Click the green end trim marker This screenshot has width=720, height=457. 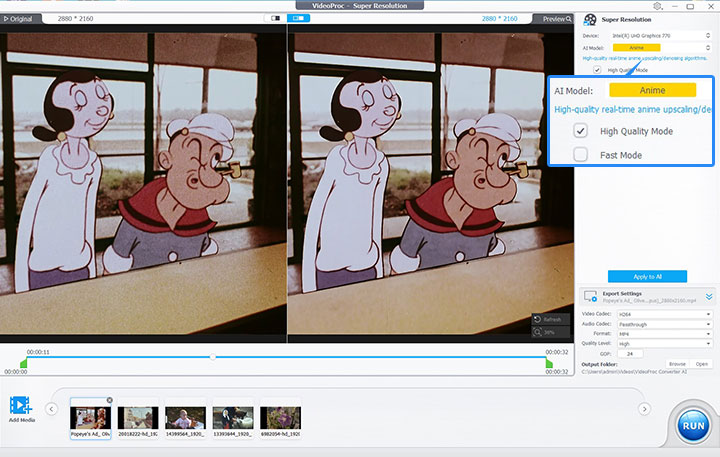coord(549,363)
